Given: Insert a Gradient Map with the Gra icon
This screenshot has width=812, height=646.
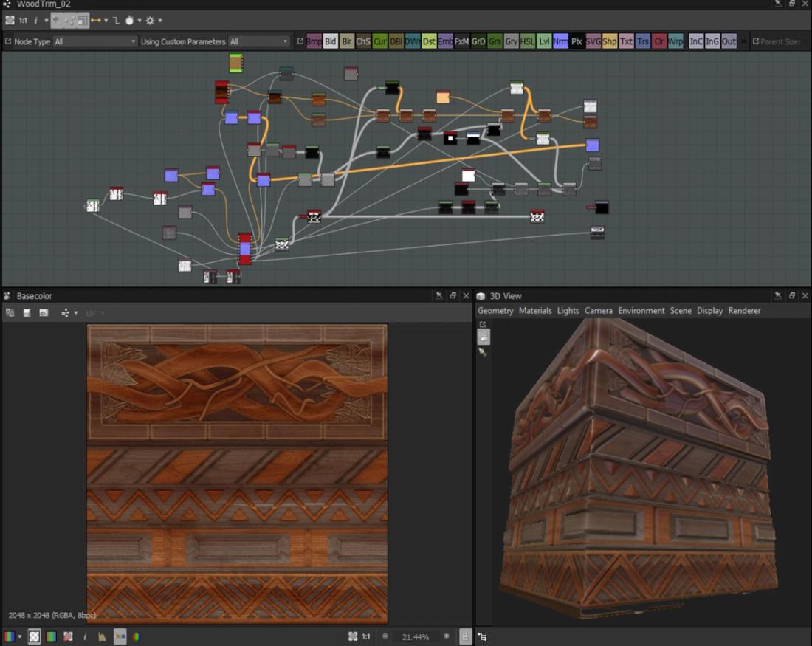Looking at the screenshot, I should click(x=495, y=42).
